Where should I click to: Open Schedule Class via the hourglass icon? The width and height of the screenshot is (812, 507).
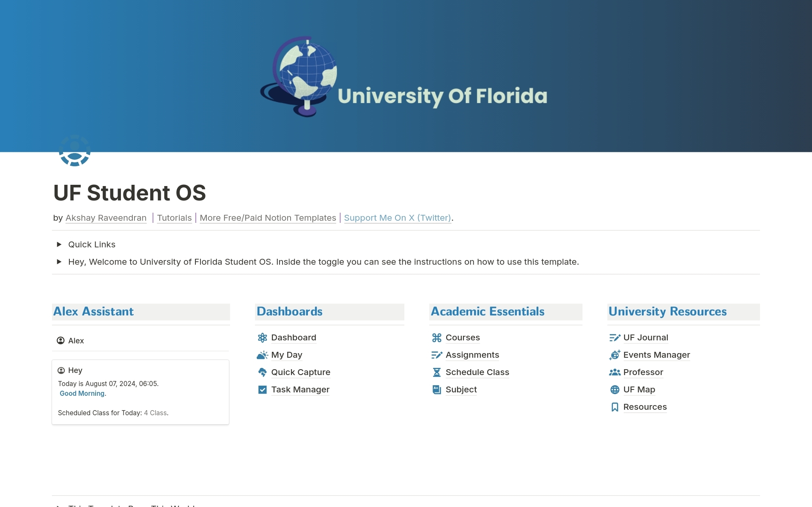click(437, 372)
